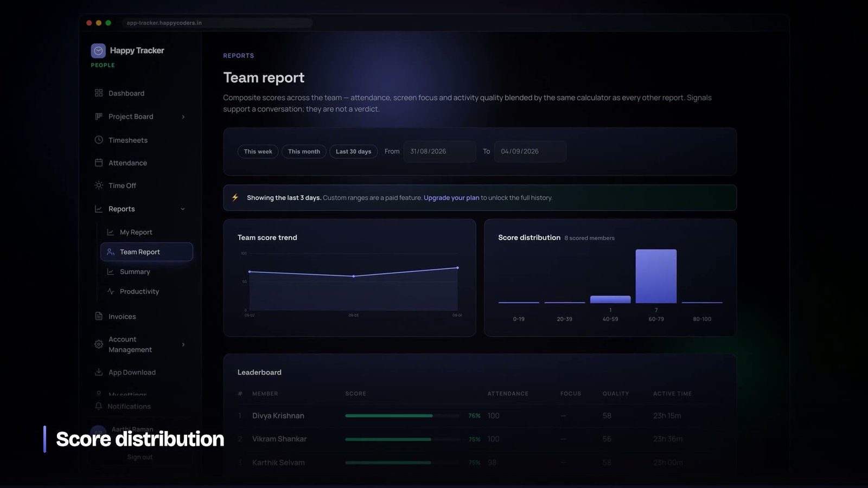Click the "0-19" range label
Viewport: 868px width, 488px height.
coord(519,319)
